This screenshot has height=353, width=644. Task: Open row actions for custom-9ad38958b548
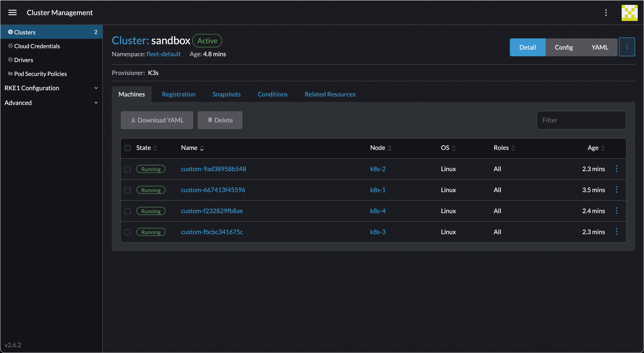tap(616, 169)
